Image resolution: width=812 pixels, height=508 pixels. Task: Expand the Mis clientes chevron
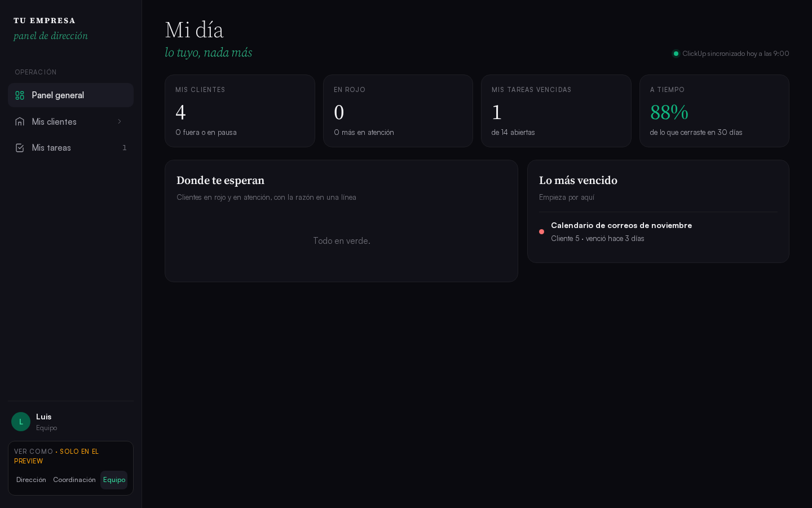pyautogui.click(x=120, y=121)
